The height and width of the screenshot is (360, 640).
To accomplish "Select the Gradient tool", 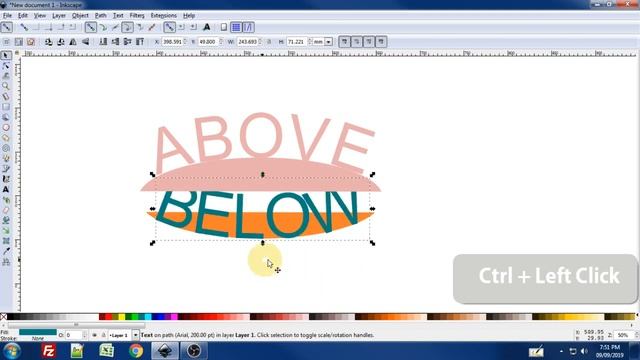I will (6, 231).
